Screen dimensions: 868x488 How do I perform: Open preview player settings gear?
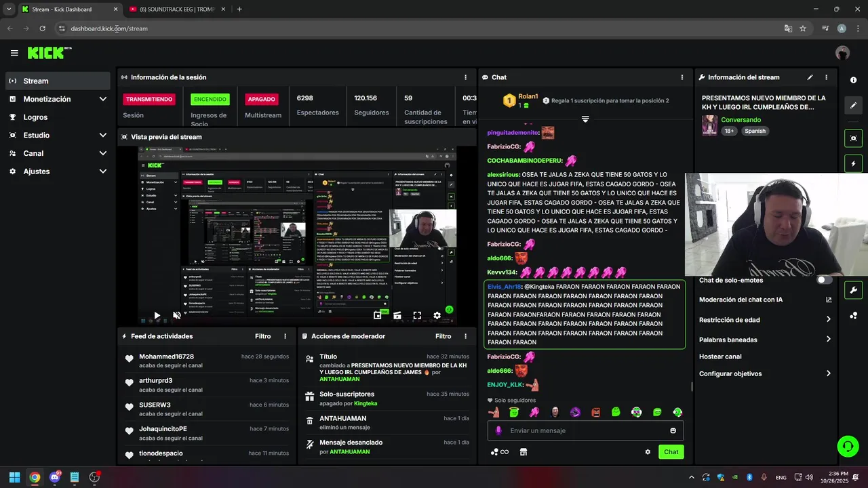click(x=437, y=315)
